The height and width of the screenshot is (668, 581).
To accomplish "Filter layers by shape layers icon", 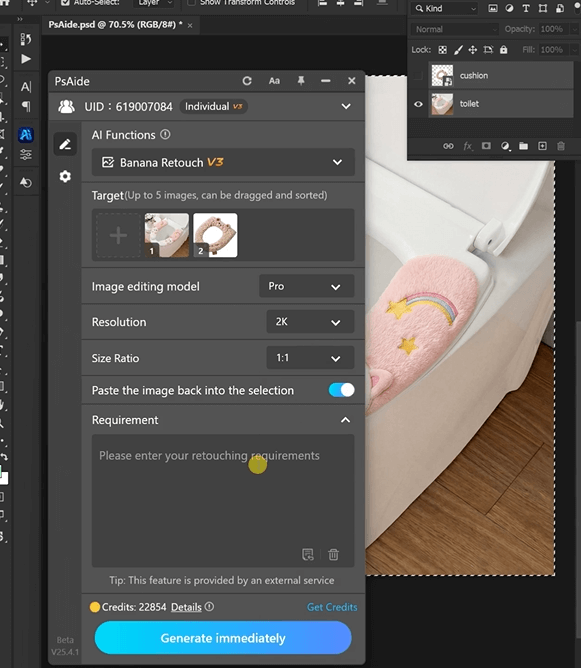I will pos(543,8).
